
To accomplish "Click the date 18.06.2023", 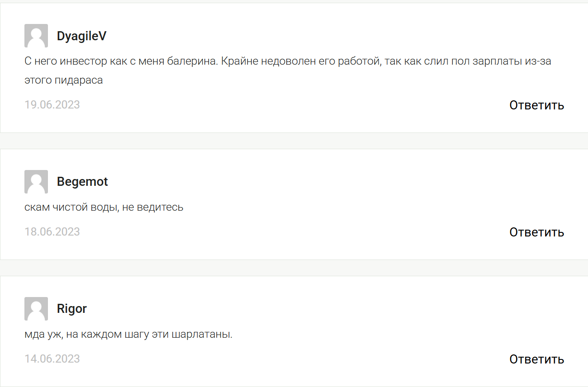I will click(52, 232).
